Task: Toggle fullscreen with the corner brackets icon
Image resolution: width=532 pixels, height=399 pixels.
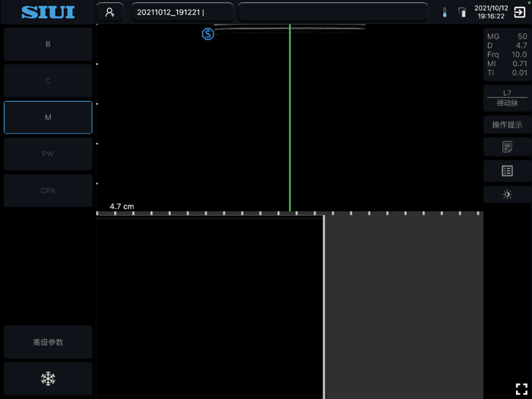Action: [x=521, y=389]
